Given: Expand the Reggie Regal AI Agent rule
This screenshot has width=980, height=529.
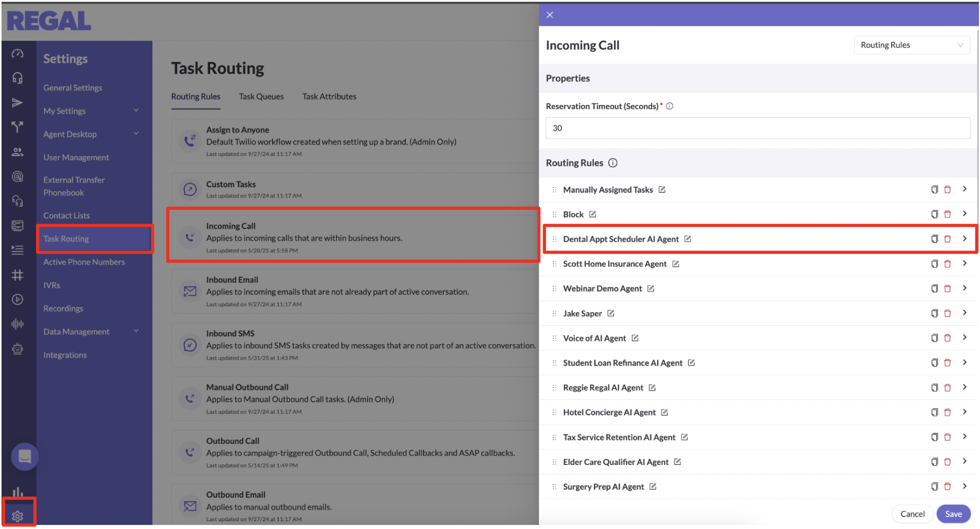Looking at the screenshot, I should click(965, 387).
